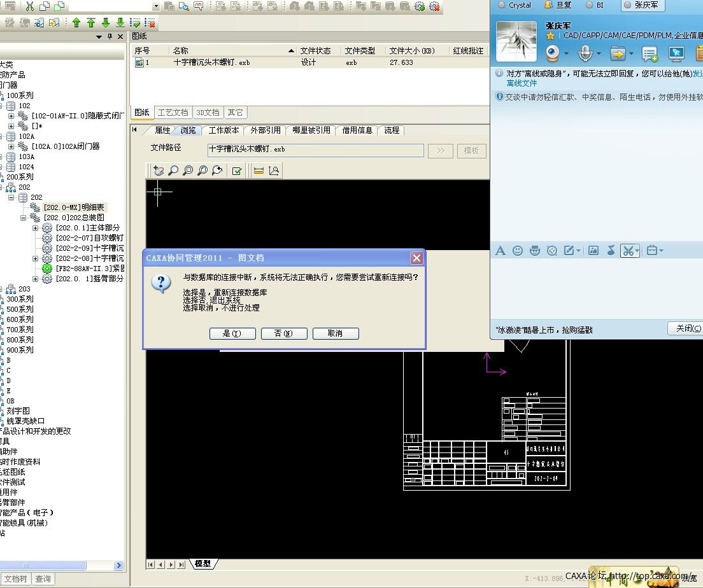Click the magnifier zoom tool in preview toolbar
The image size is (703, 588).
pos(173,171)
